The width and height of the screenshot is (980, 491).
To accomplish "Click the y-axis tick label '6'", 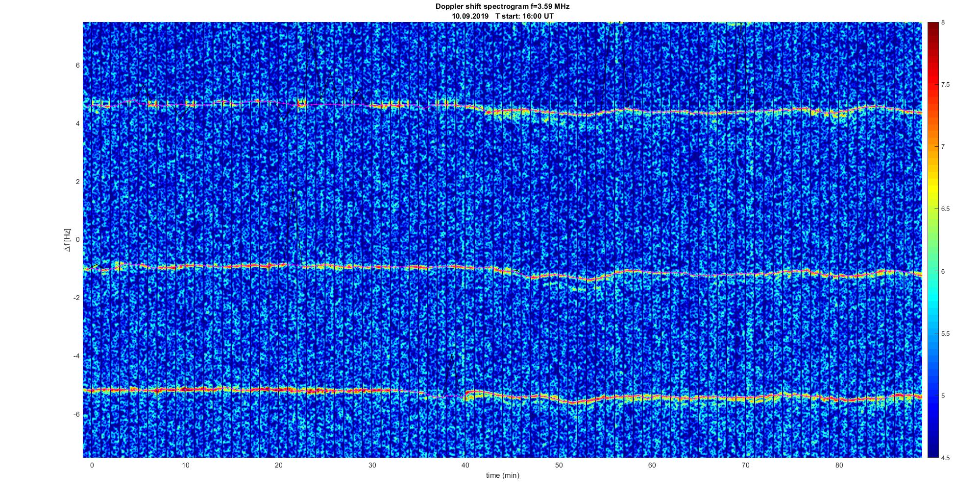I will coord(77,65).
